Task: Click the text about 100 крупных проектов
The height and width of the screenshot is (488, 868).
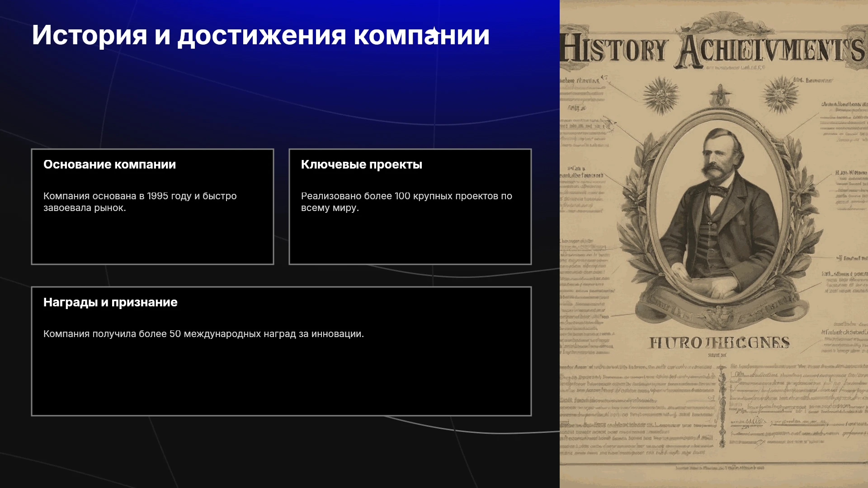Action: [x=406, y=202]
